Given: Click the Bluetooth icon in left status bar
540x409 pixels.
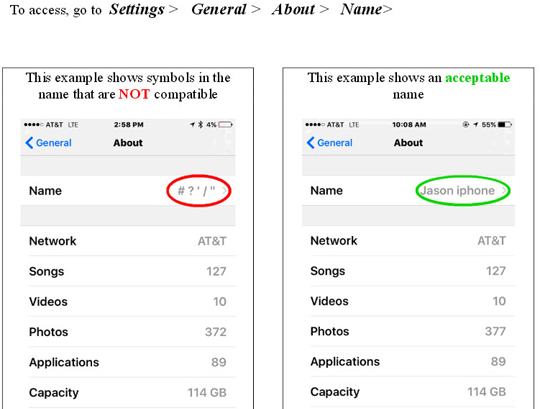Looking at the screenshot, I should pyautogui.click(x=201, y=124).
